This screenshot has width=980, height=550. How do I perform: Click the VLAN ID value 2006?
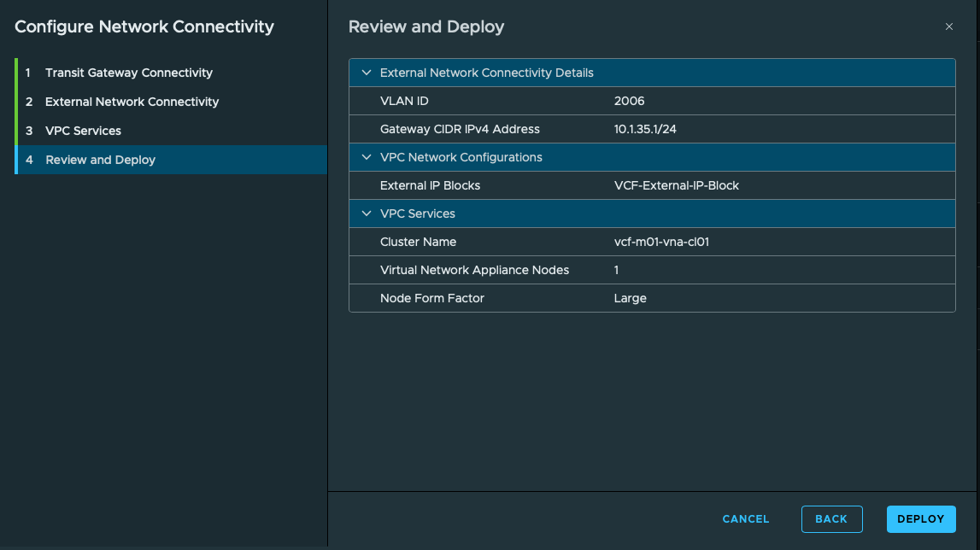pos(629,101)
